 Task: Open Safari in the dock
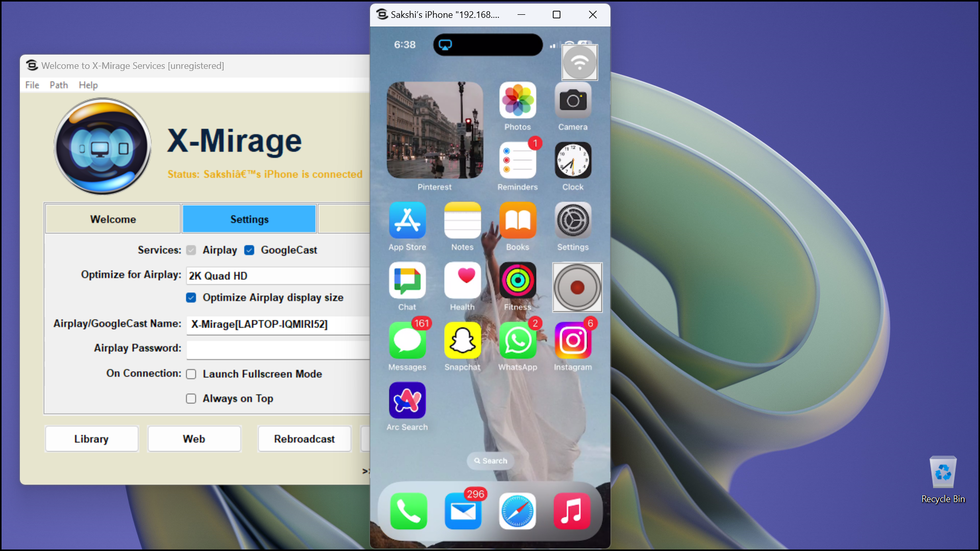(x=518, y=511)
